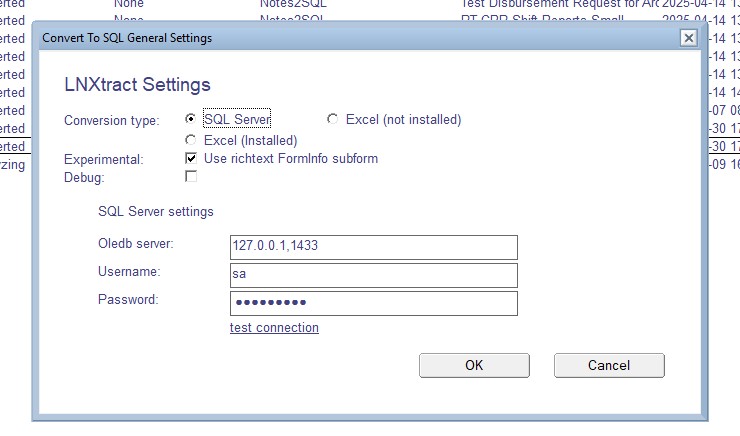Click the Conversion type label
The width and height of the screenshot is (740, 436).
pos(111,121)
